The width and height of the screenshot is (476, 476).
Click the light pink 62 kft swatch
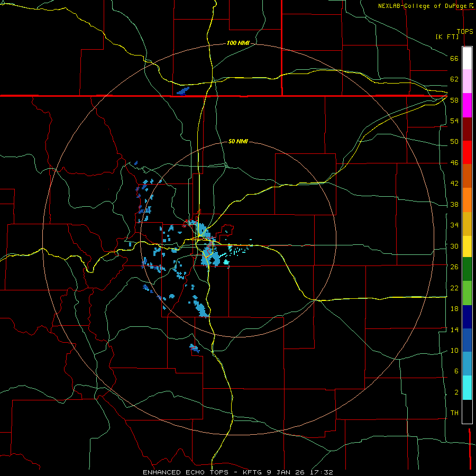pyautogui.click(x=467, y=81)
